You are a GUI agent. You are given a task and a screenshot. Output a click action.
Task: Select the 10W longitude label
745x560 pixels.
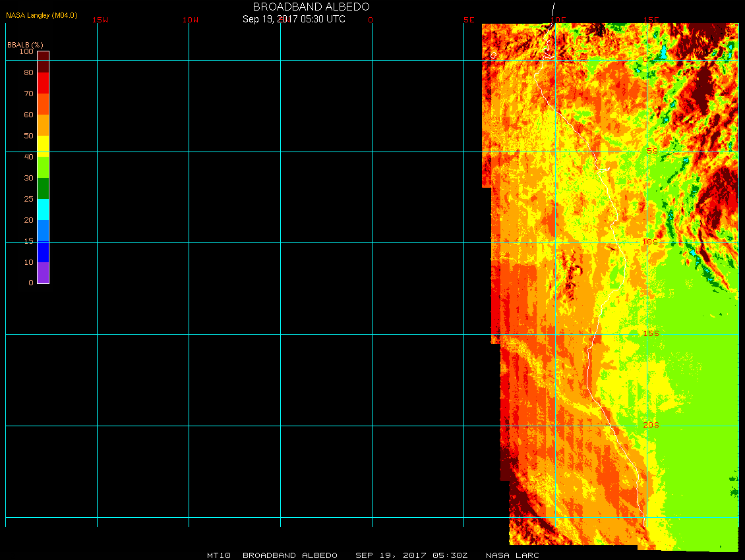coord(191,20)
